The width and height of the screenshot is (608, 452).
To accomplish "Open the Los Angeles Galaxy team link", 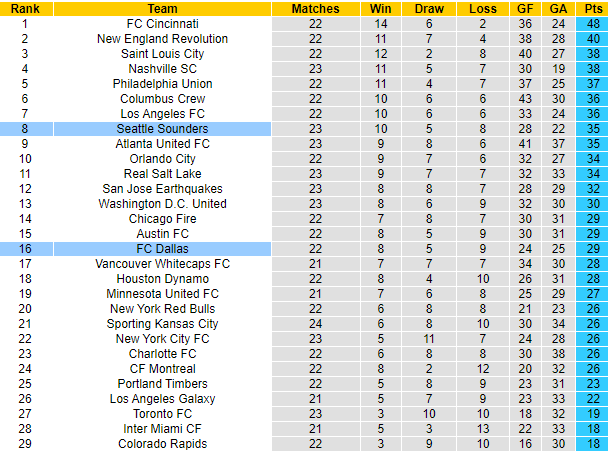I will pos(163,399).
